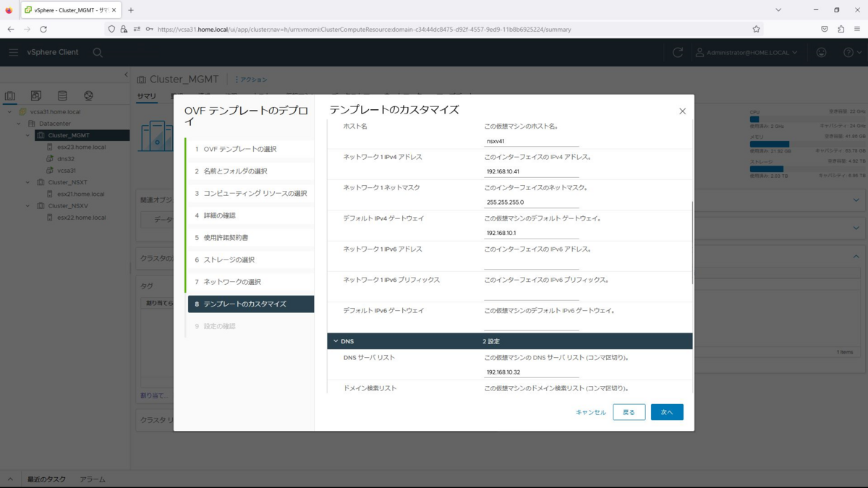Viewport: 868px width, 488px height.
Task: Click the netmask field 255.255.255.0
Action: tap(531, 202)
